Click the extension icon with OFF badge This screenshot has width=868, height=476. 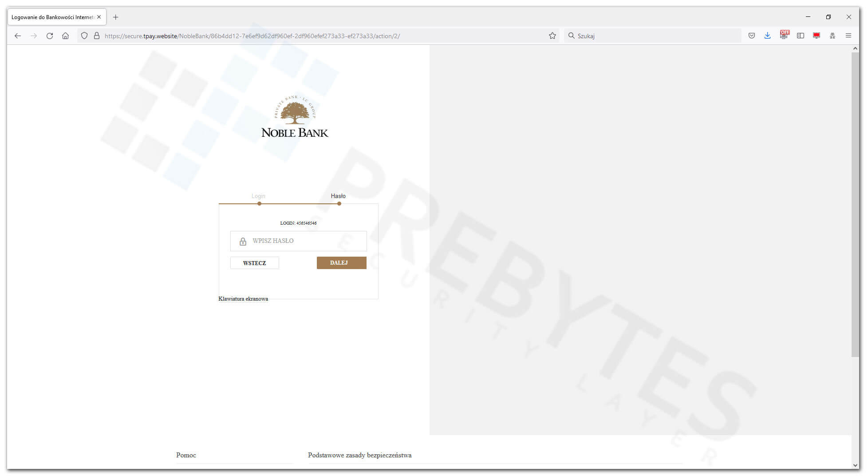click(784, 35)
